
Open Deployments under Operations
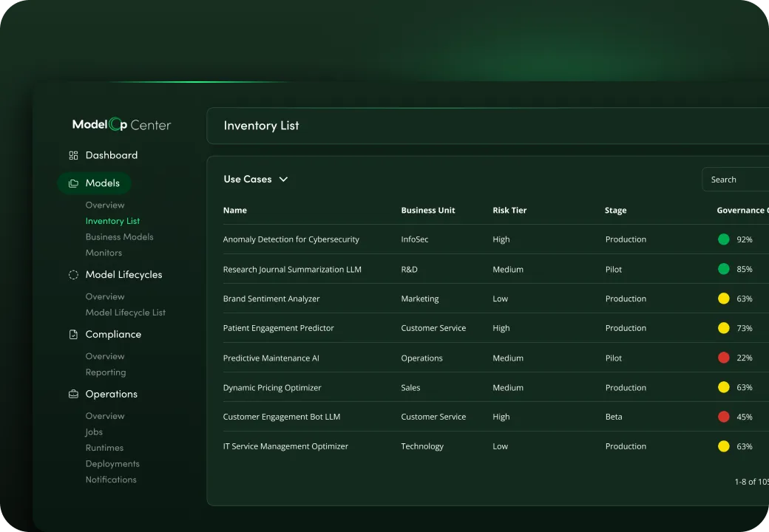point(112,463)
